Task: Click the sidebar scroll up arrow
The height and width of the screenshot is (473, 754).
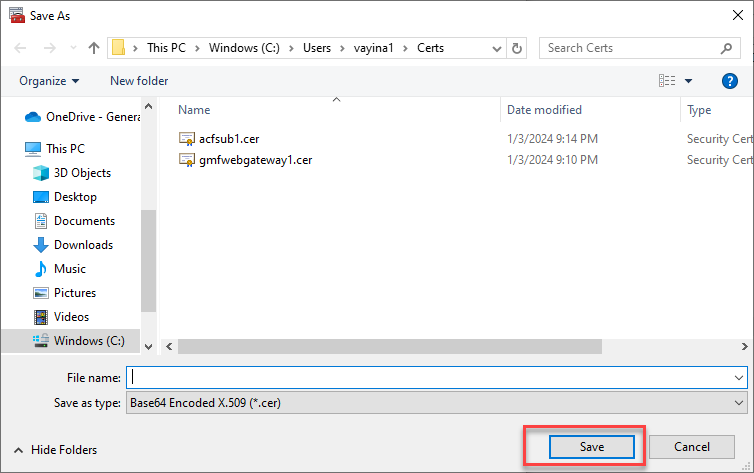Action: (x=149, y=106)
